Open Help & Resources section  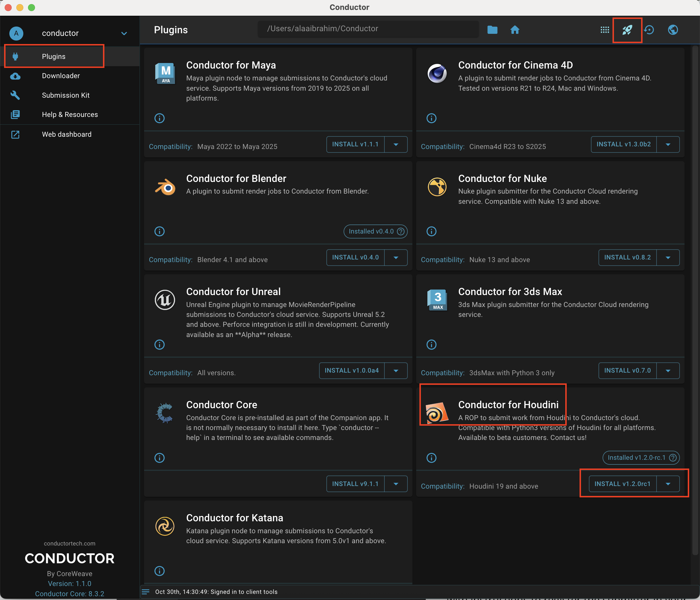70,115
